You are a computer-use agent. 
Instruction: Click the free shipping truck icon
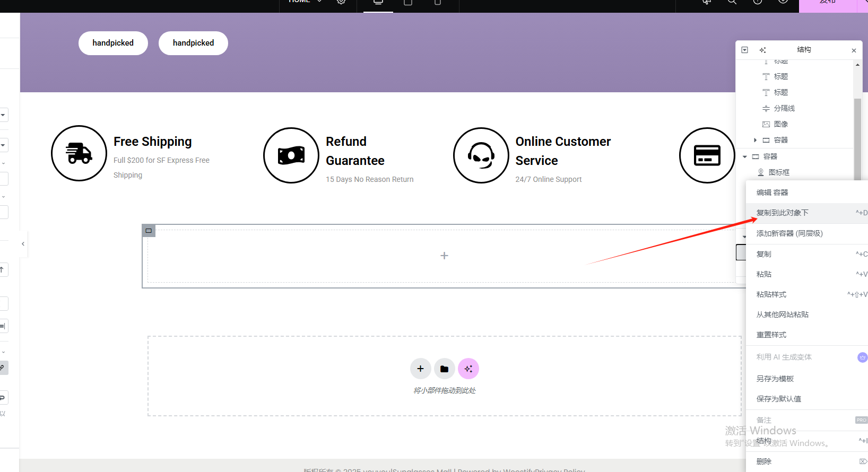(x=79, y=153)
